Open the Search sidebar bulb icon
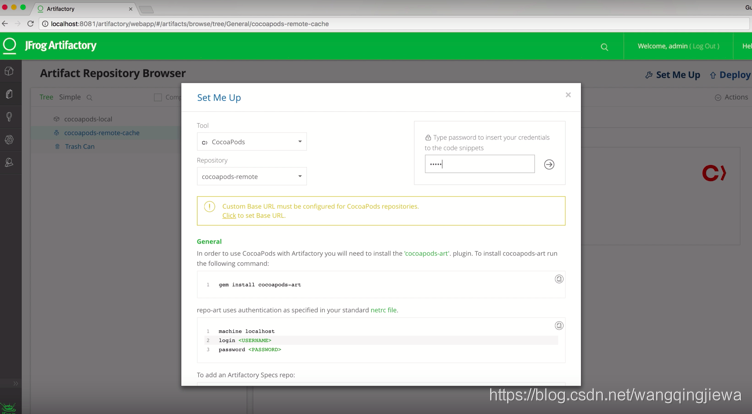Viewport: 752px width, 414px height. tap(9, 117)
